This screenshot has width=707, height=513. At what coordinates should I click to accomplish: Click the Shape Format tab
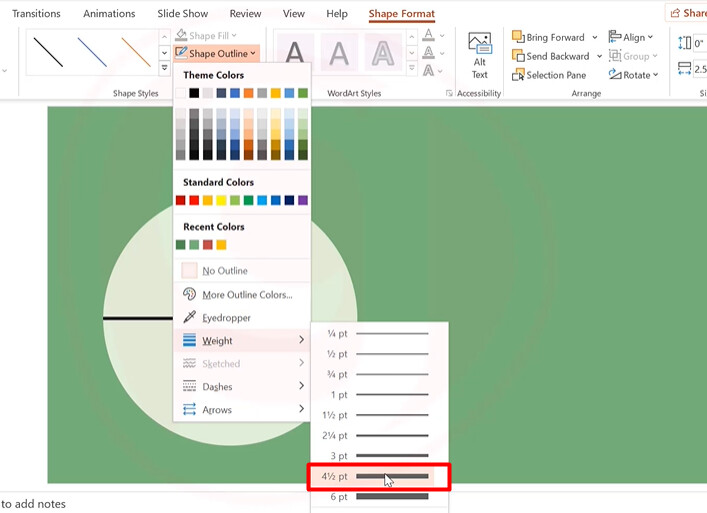pos(402,14)
